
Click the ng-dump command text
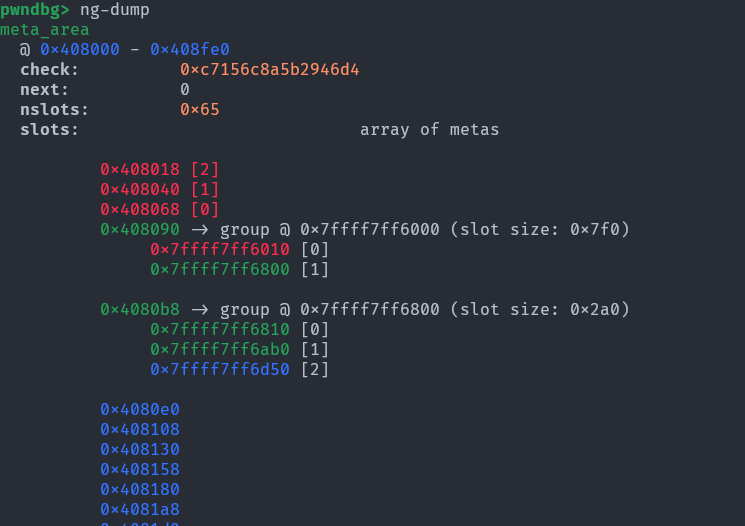[114, 10]
